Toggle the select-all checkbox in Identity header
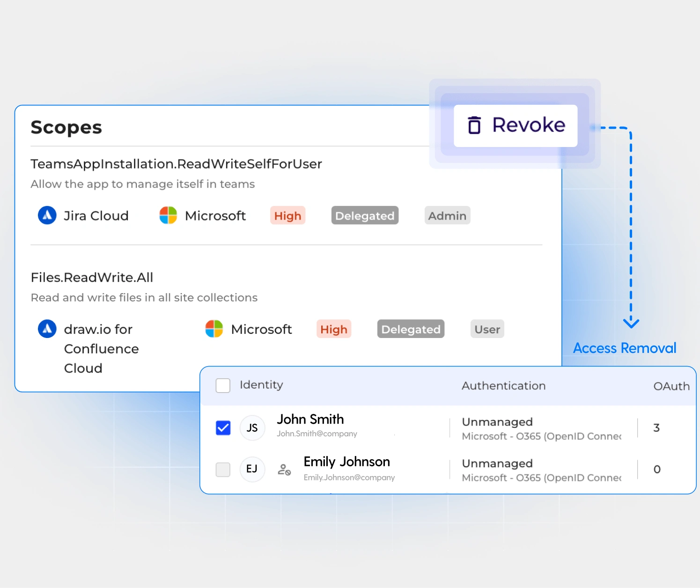Image resolution: width=700 pixels, height=588 pixels. pos(223,385)
